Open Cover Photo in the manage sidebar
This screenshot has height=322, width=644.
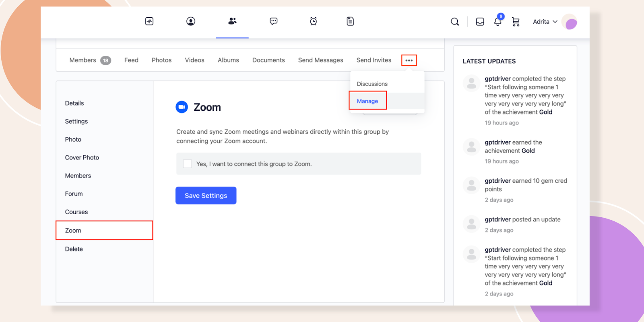click(x=82, y=157)
